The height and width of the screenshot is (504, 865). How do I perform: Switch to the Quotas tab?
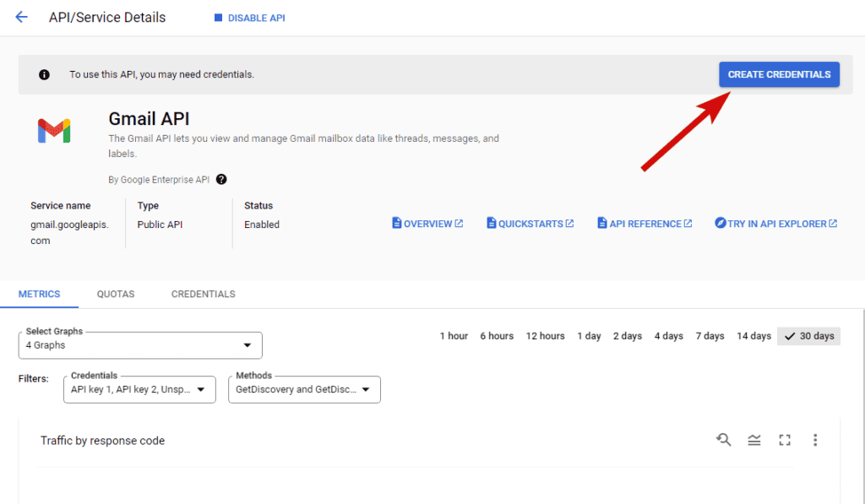pyautogui.click(x=116, y=294)
